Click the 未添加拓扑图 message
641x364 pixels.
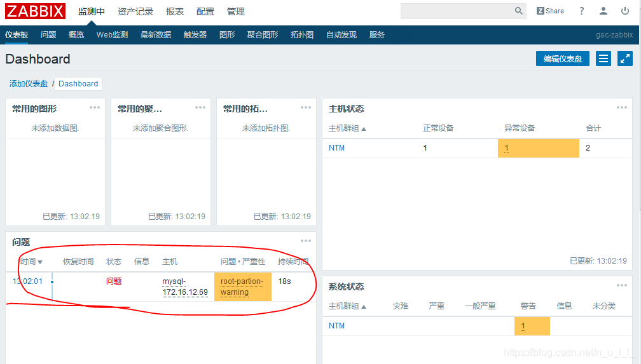click(x=266, y=128)
